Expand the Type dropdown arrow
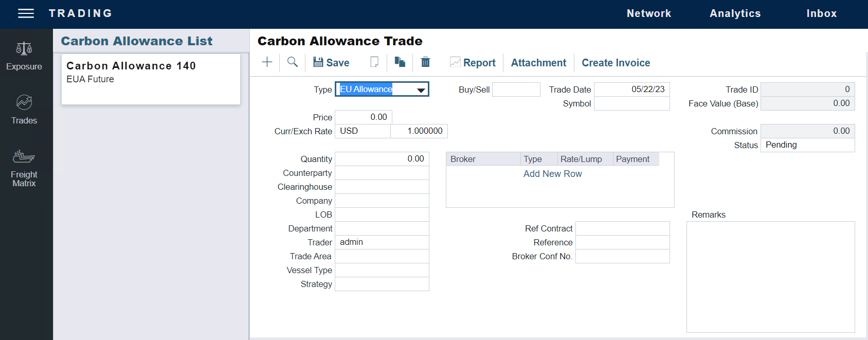The image size is (868, 340). (x=421, y=90)
